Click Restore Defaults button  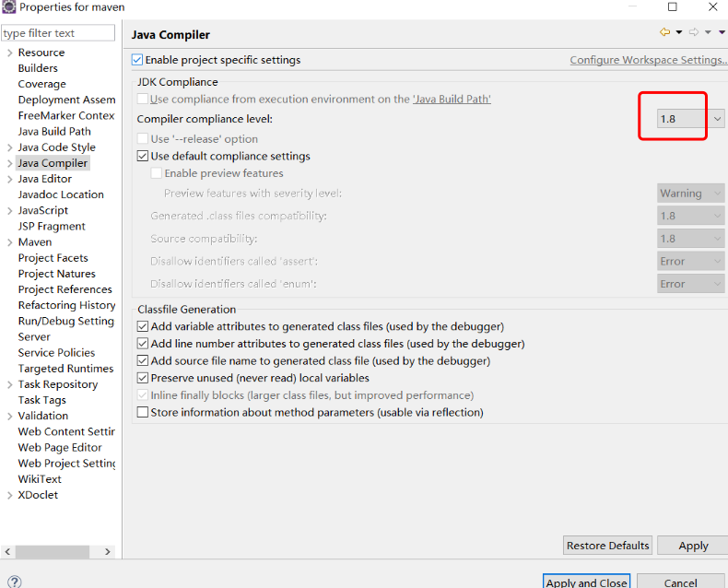[608, 546]
